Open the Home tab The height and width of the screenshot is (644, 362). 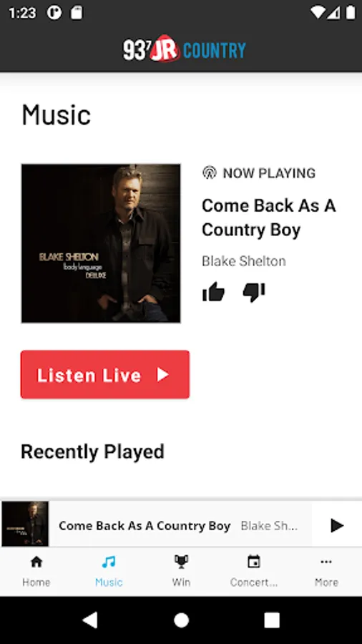[x=36, y=571]
